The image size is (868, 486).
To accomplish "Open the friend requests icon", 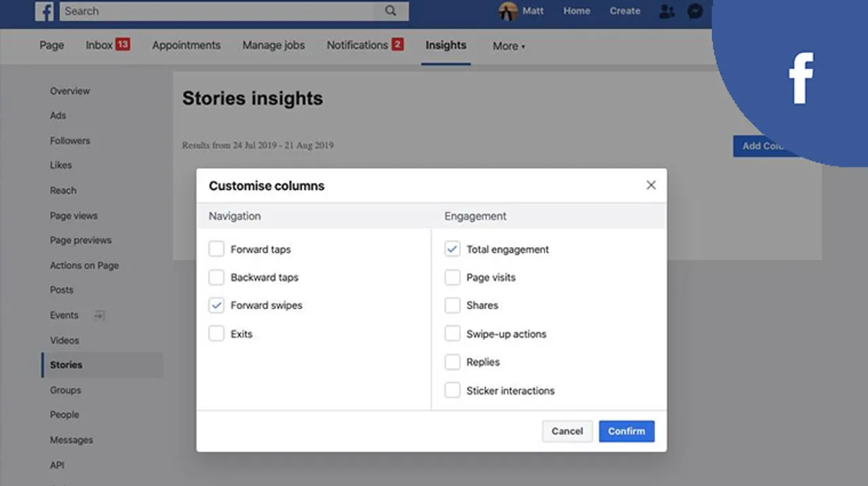I will pyautogui.click(x=667, y=11).
